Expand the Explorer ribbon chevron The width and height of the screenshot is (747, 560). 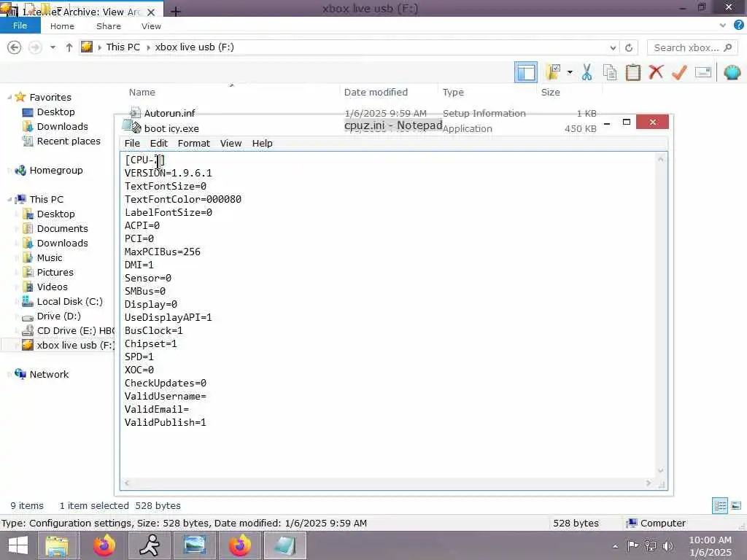point(723,26)
